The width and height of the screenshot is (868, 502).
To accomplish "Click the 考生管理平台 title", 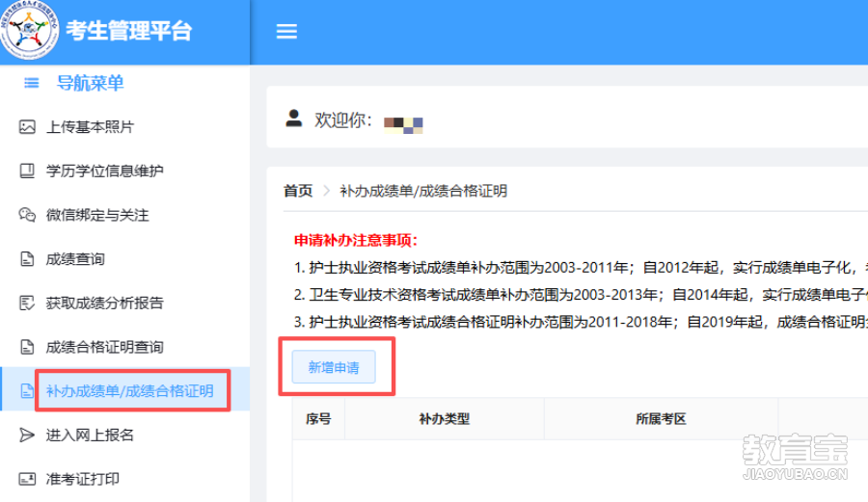I will [x=128, y=31].
